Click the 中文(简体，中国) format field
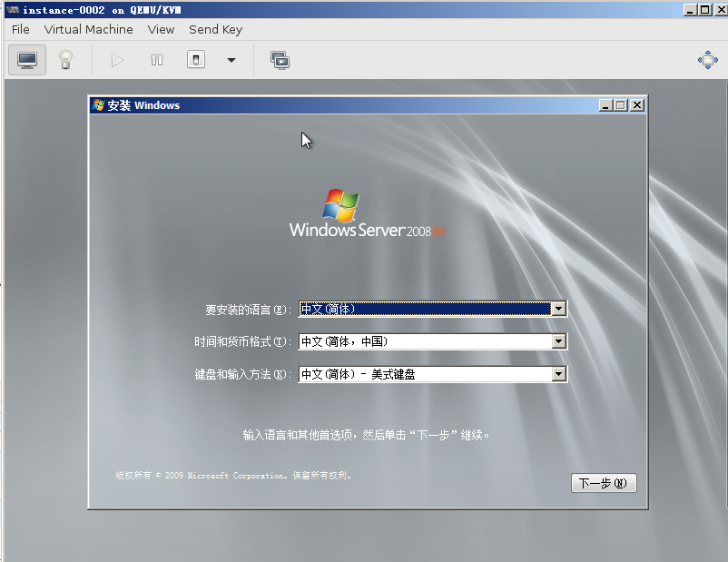The height and width of the screenshot is (562, 728). 432,341
